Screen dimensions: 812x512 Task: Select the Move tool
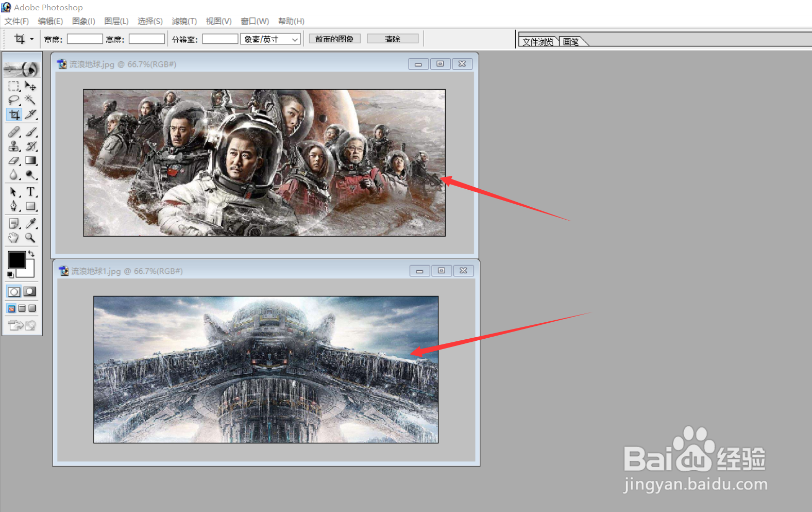[30, 86]
